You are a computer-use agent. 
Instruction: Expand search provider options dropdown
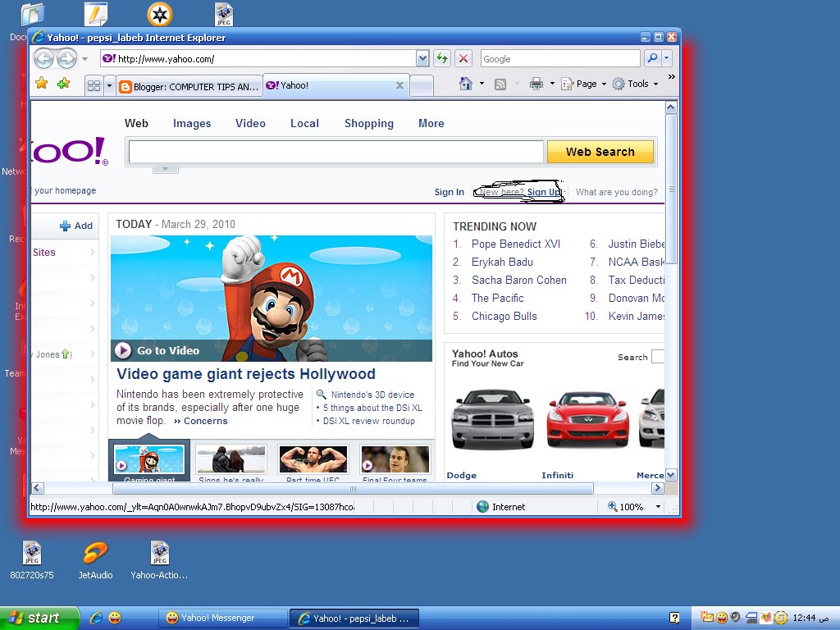[666, 58]
